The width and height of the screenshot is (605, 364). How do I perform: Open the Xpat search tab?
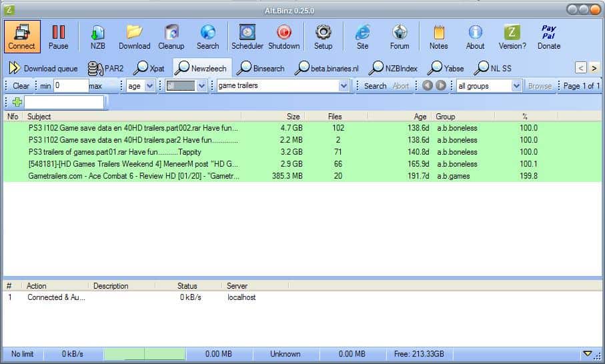click(x=149, y=68)
